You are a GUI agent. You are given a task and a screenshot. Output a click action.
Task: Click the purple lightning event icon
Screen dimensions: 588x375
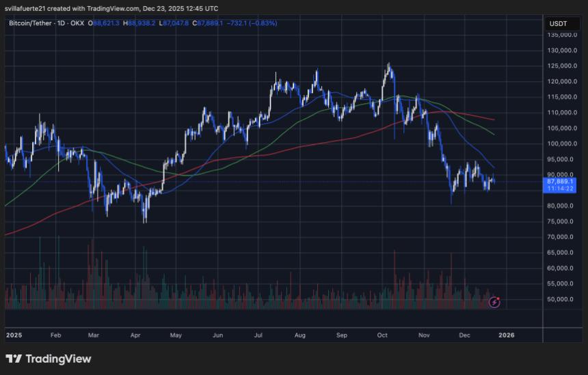click(494, 301)
